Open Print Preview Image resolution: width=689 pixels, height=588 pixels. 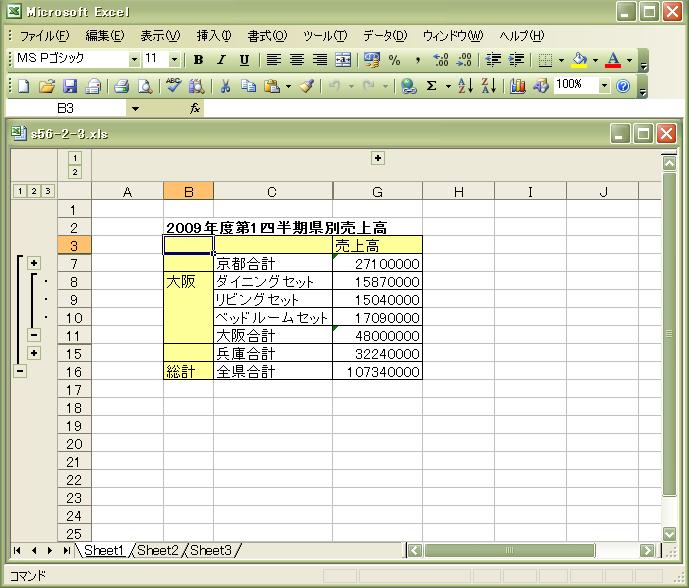click(145, 86)
